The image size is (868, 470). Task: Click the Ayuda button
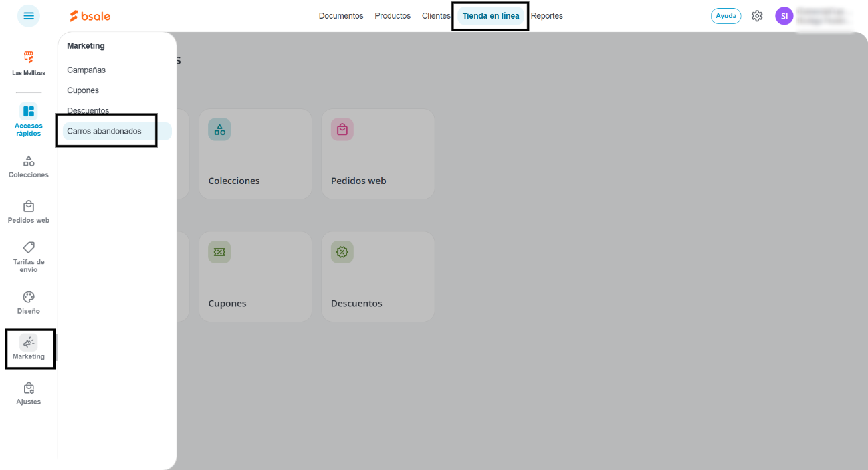(x=726, y=16)
